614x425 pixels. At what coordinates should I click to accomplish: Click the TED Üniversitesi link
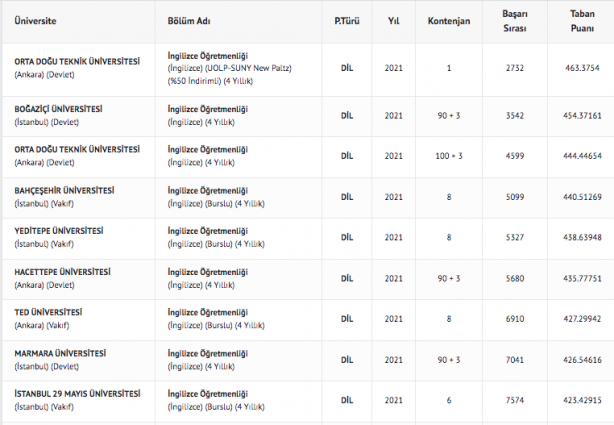(x=48, y=312)
